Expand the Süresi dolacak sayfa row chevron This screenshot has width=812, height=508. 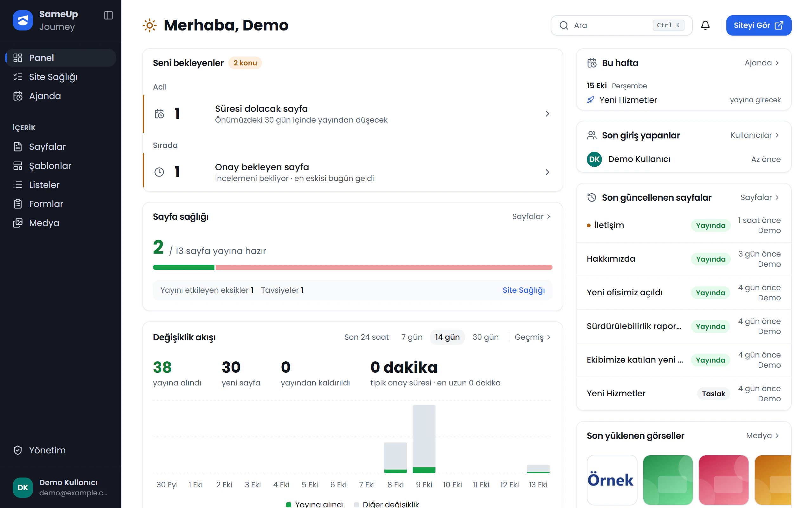[547, 114]
